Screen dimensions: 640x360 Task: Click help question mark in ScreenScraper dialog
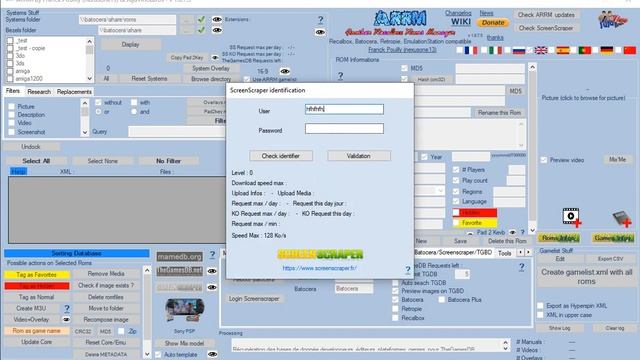pyautogui.click(x=407, y=270)
